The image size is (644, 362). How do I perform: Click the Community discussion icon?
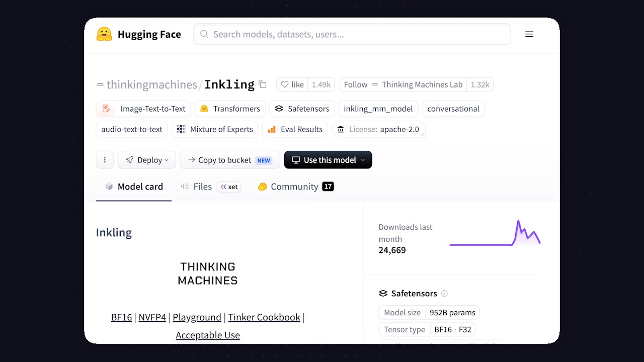click(x=262, y=187)
